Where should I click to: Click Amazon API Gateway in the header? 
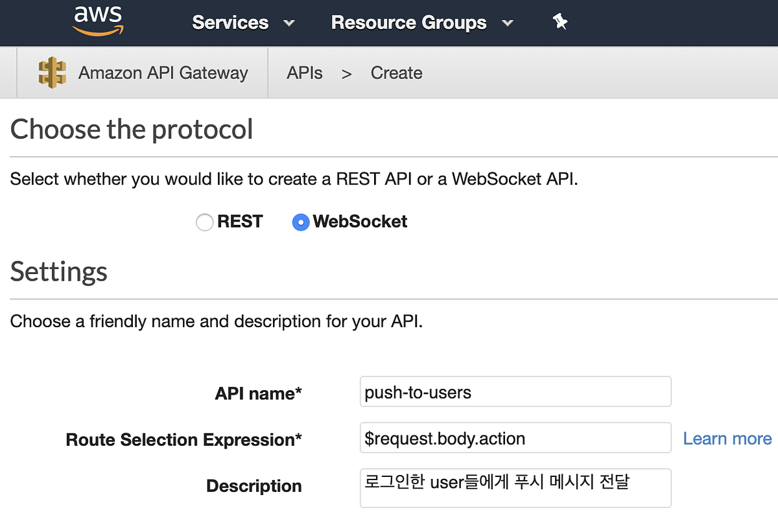(x=163, y=73)
